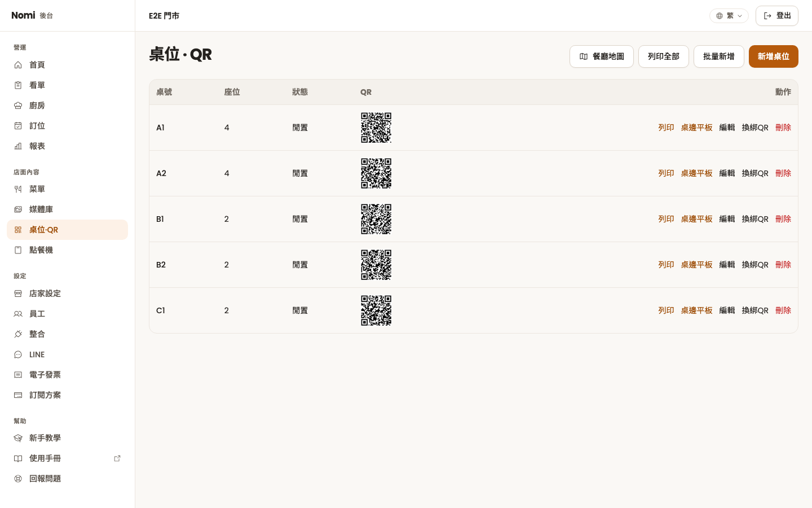Viewport: 812px width, 508px height.
Task: Click the receipt icon beside 電子發票
Action: pos(18,375)
